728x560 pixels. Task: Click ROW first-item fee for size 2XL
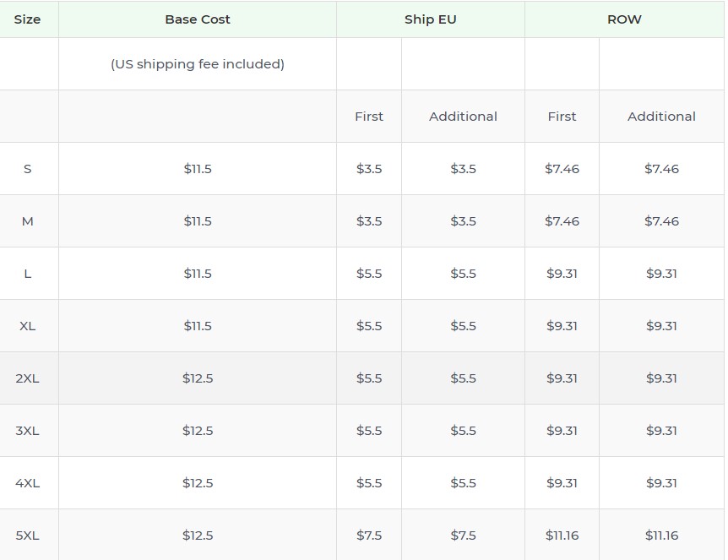click(562, 379)
